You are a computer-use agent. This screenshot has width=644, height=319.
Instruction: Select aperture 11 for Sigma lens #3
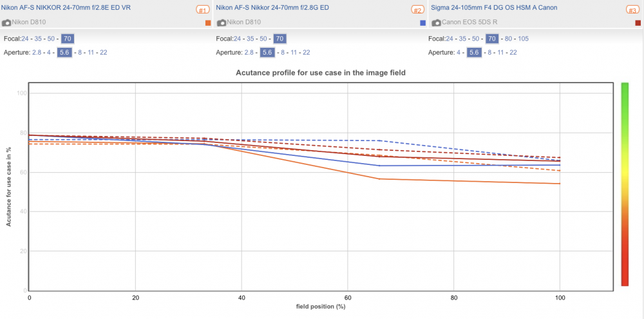coord(501,52)
